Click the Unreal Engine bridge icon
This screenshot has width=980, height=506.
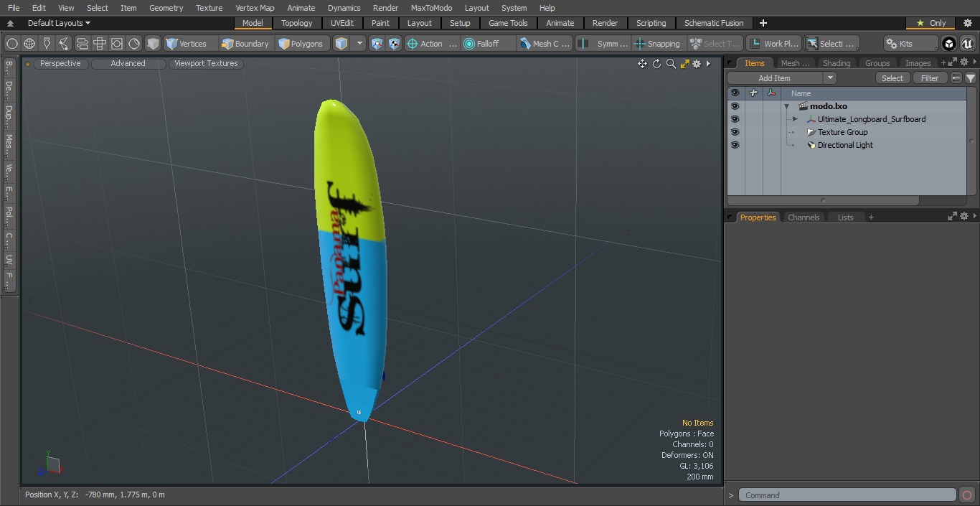coord(967,44)
